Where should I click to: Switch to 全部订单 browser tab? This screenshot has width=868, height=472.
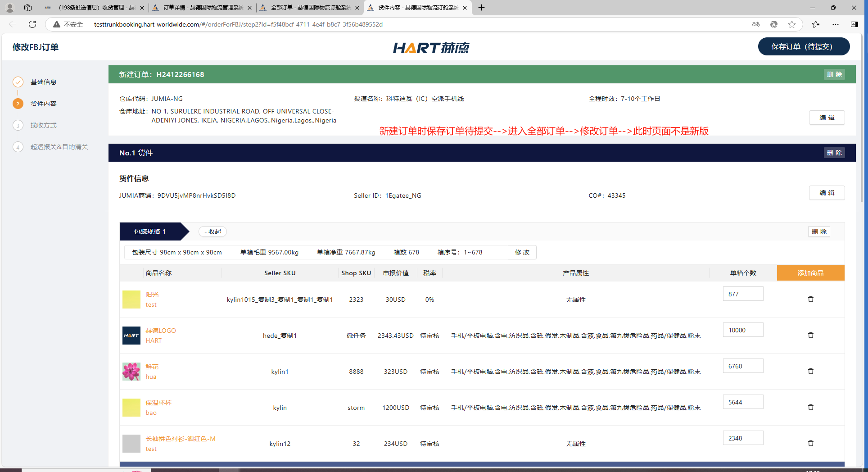click(310, 8)
